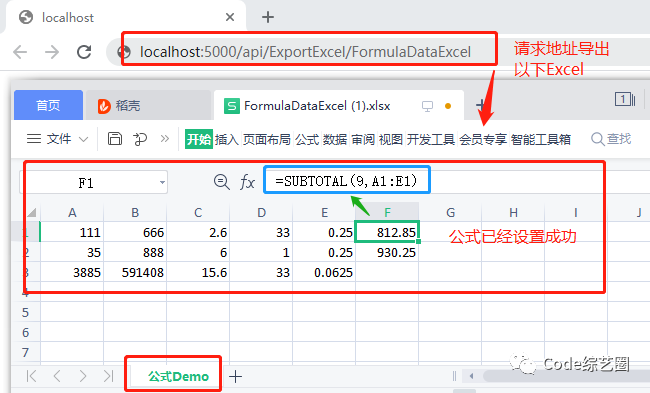Select the 公式Demo sheet tab
The width and height of the screenshot is (650, 393).
click(x=178, y=376)
